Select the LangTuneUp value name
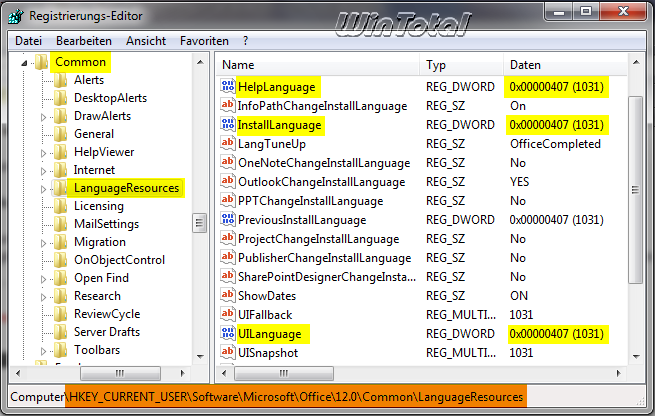 click(272, 144)
